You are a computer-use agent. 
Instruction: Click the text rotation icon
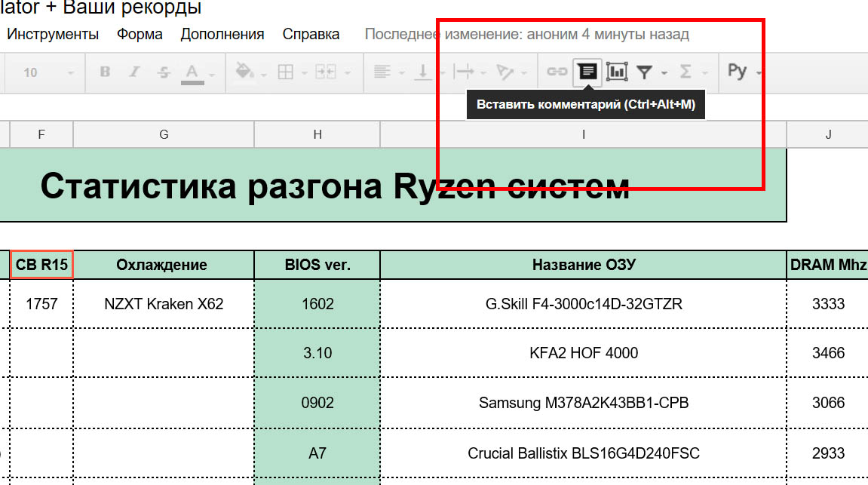505,72
